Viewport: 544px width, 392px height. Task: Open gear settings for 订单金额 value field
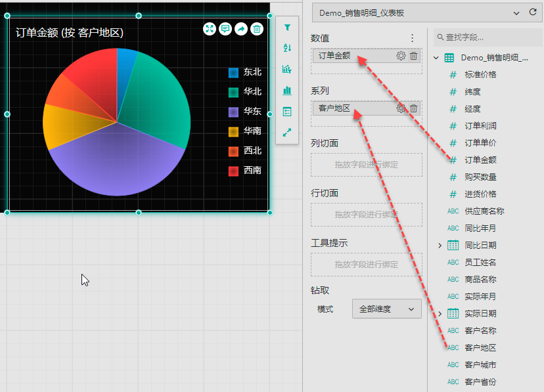[x=401, y=56]
